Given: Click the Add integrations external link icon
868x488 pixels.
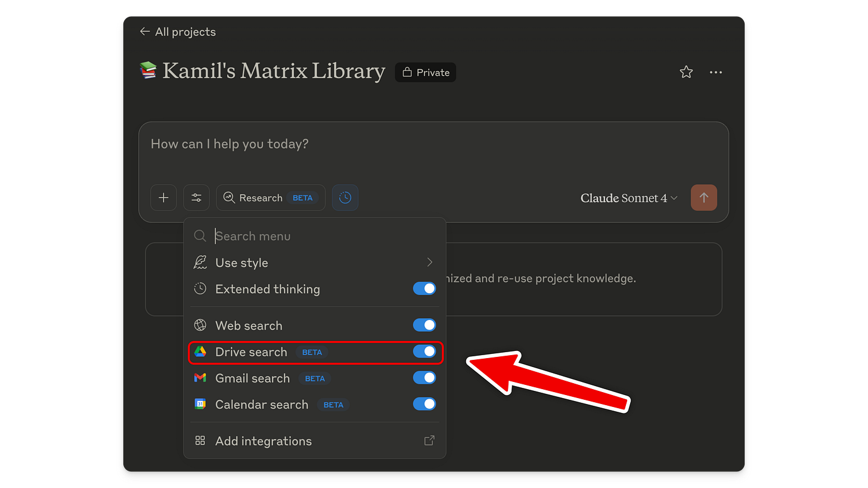Looking at the screenshot, I should pos(429,441).
